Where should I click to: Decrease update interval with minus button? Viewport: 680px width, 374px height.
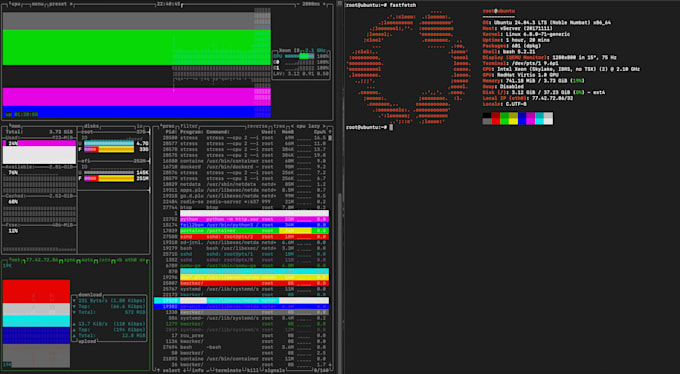click(298, 4)
